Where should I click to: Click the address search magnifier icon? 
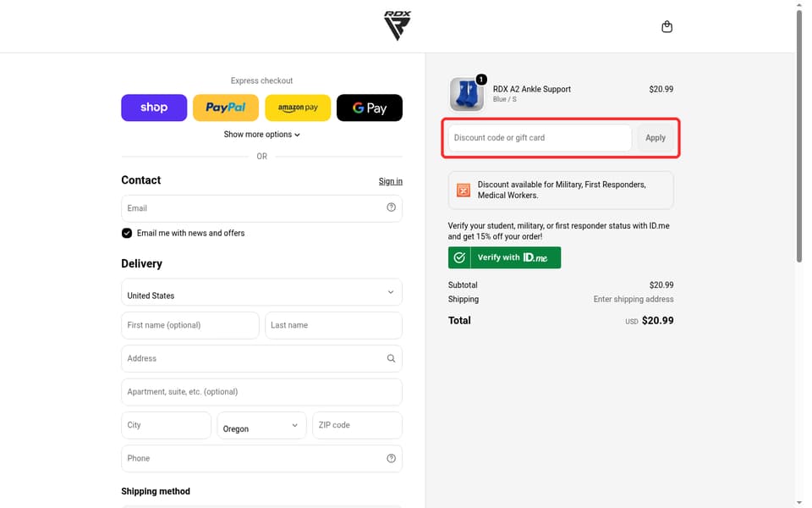point(391,358)
